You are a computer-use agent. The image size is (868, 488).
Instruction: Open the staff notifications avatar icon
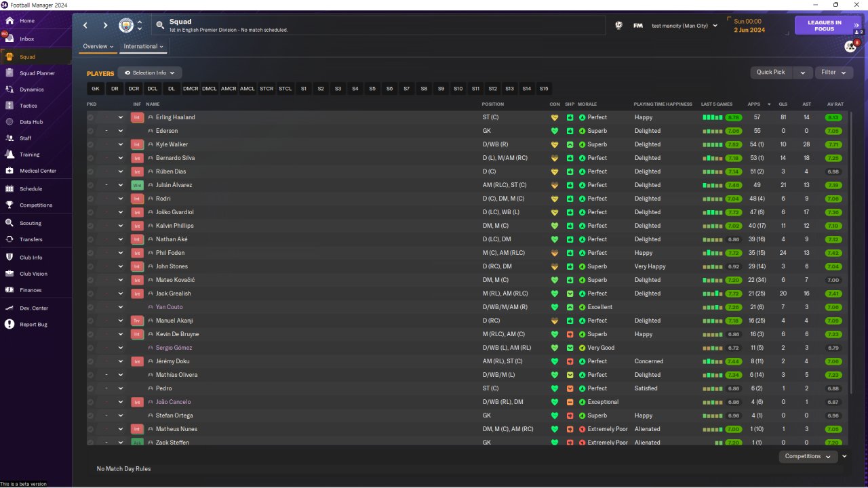[x=850, y=46]
